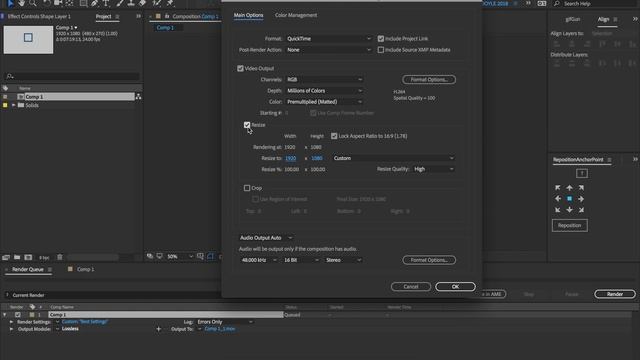Click Search Help magnifier icon
640x360 pixels.
click(x=556, y=3)
